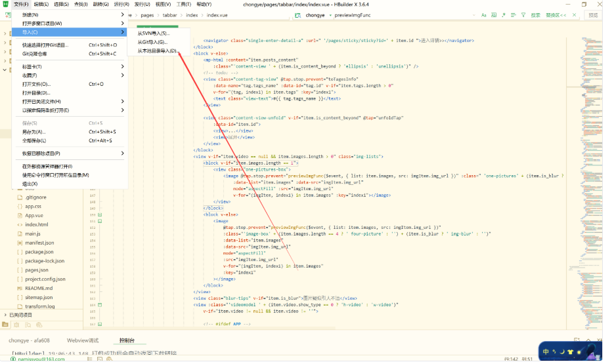Show project manager folder icon at bottom-left
Viewport: 616px width, 364px height.
5,325
